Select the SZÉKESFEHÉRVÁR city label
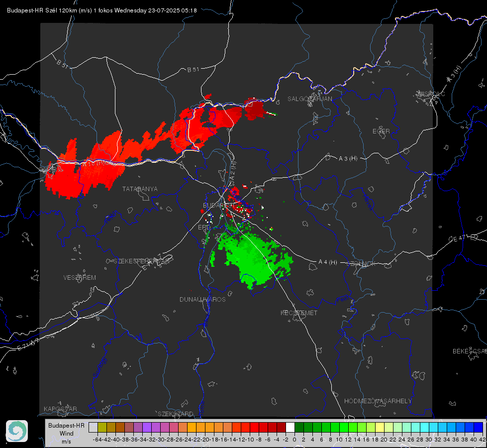 click(x=141, y=261)
